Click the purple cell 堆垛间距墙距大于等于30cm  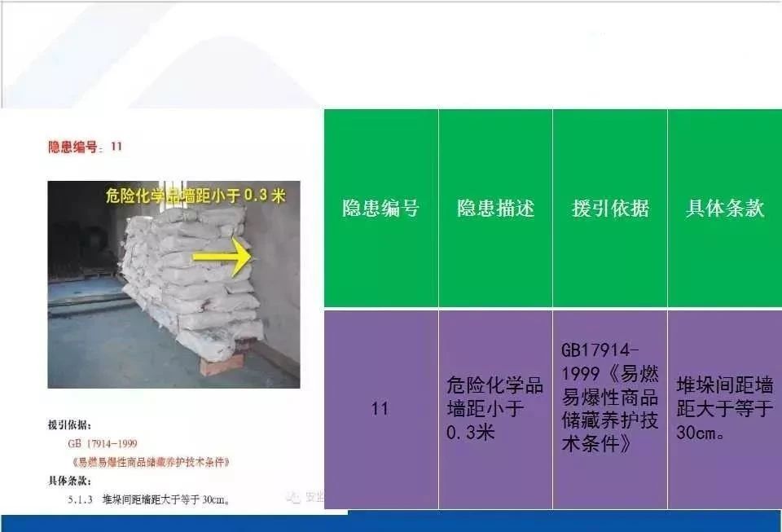tap(724, 409)
